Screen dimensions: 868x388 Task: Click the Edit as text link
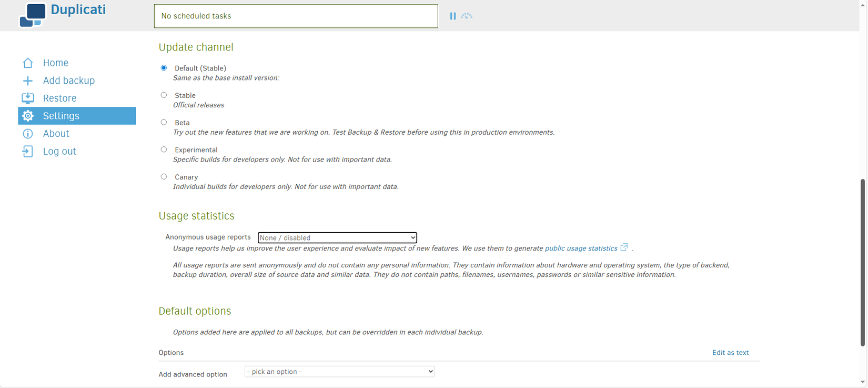point(730,353)
